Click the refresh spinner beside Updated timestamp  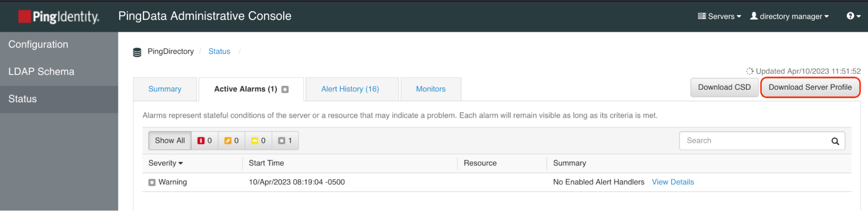tap(749, 71)
